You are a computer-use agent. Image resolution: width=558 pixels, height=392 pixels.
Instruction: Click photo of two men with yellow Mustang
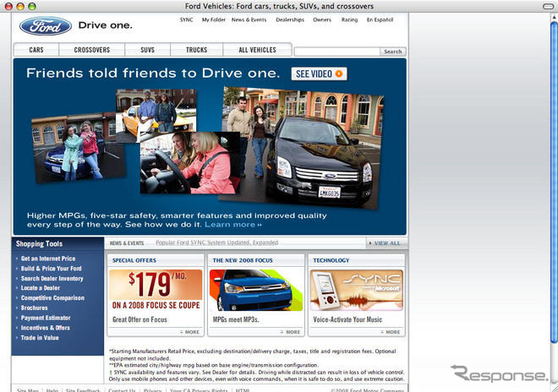point(156,112)
